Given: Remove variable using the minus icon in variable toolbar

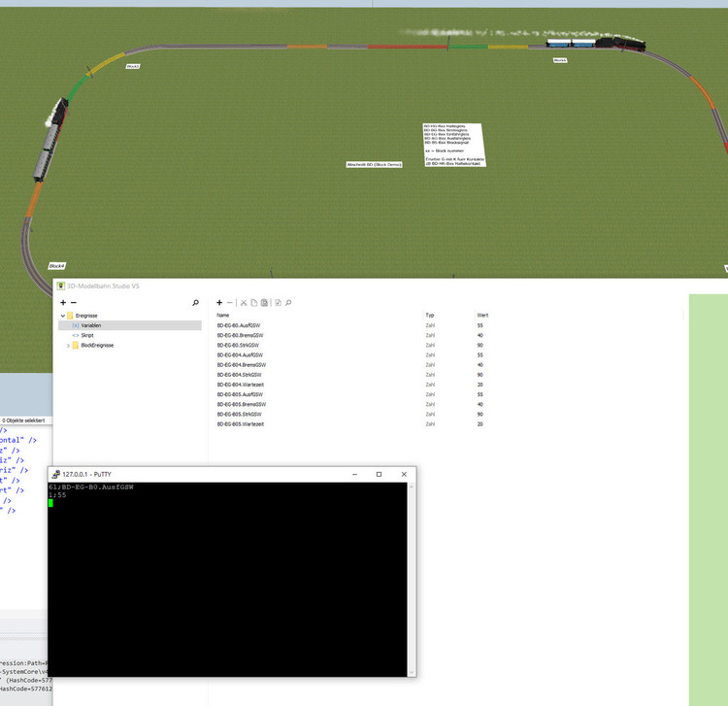Looking at the screenshot, I should coord(230,302).
